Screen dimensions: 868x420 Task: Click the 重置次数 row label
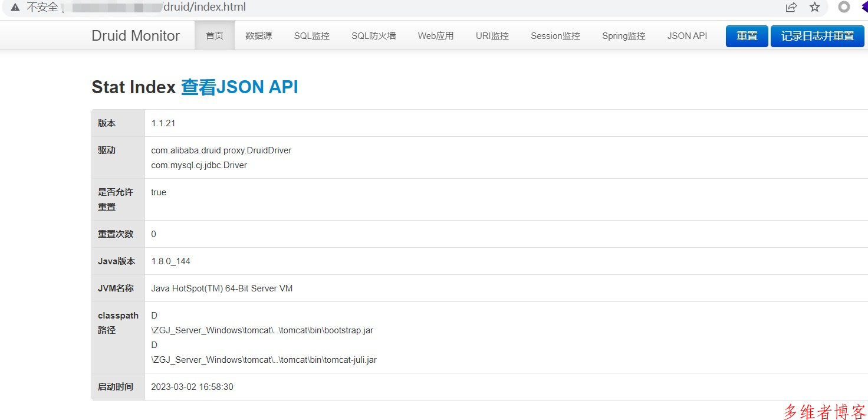116,234
